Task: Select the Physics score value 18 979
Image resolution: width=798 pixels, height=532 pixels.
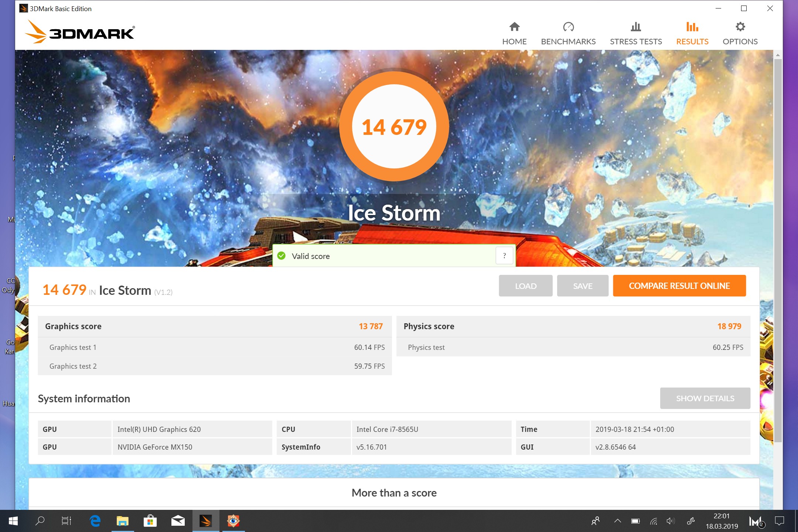Action: click(729, 326)
